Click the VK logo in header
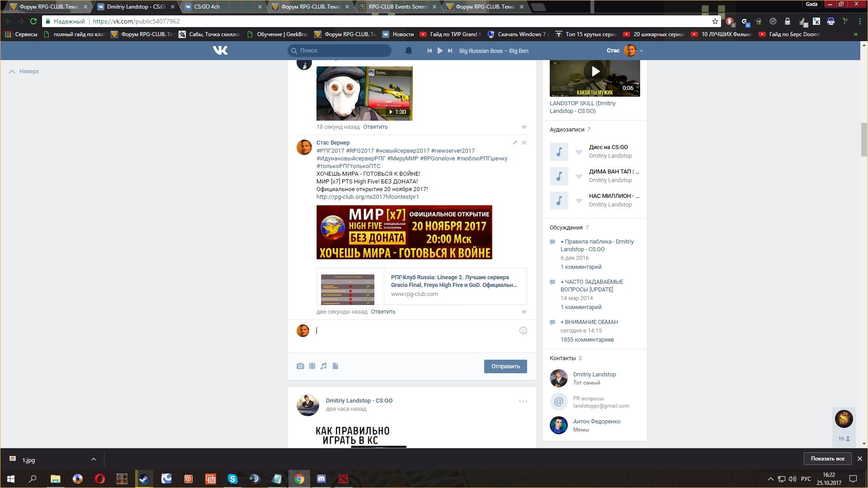The image size is (868, 488). tap(220, 51)
